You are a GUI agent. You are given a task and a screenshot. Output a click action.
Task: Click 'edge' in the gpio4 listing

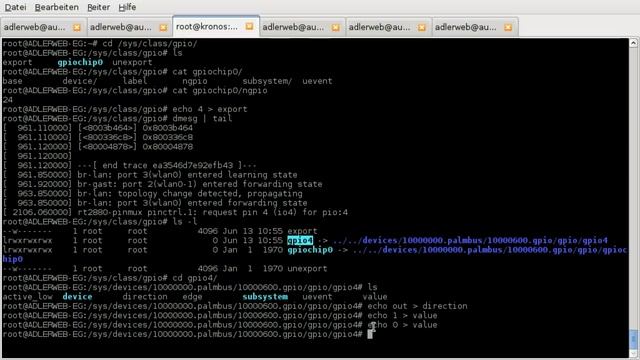(192, 297)
